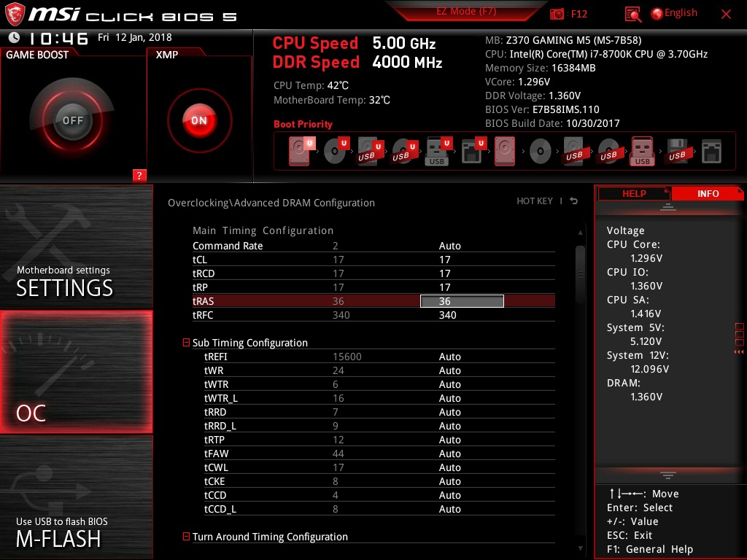Open Command Rate Auto setting
Viewport: 747px width, 560px height.
click(x=449, y=246)
